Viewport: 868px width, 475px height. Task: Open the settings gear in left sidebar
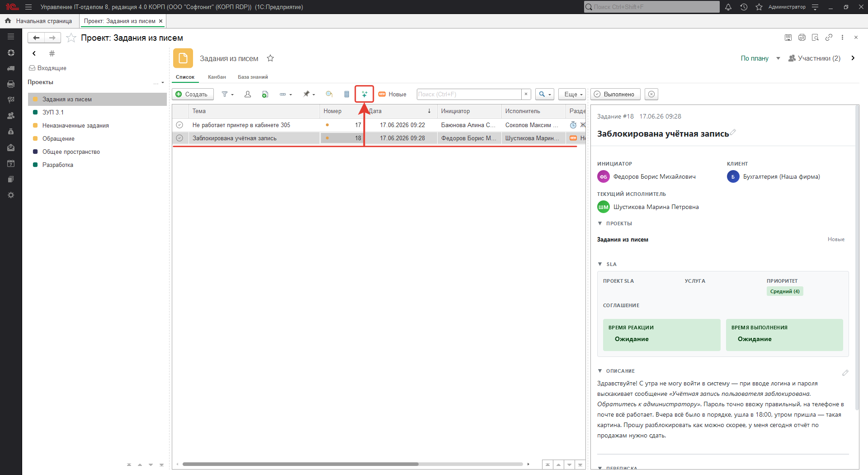11,195
